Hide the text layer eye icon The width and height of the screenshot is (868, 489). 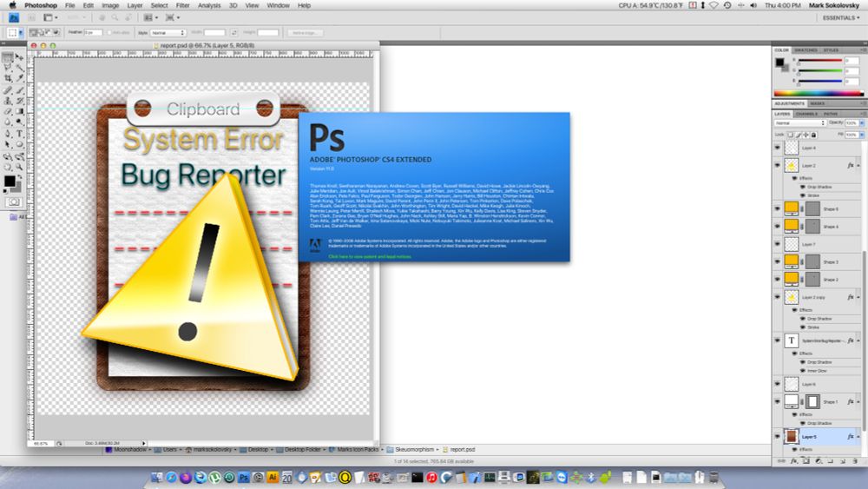[x=777, y=340]
